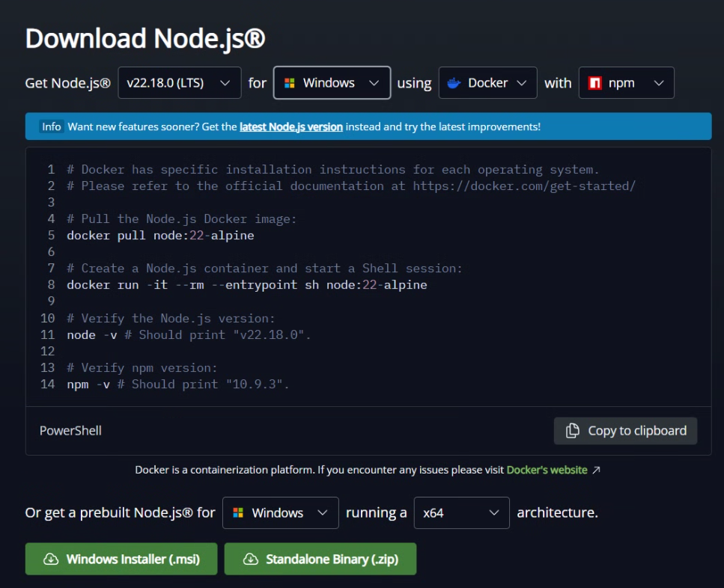Click the Info badge in the banner
This screenshot has height=588, width=724.
51,127
